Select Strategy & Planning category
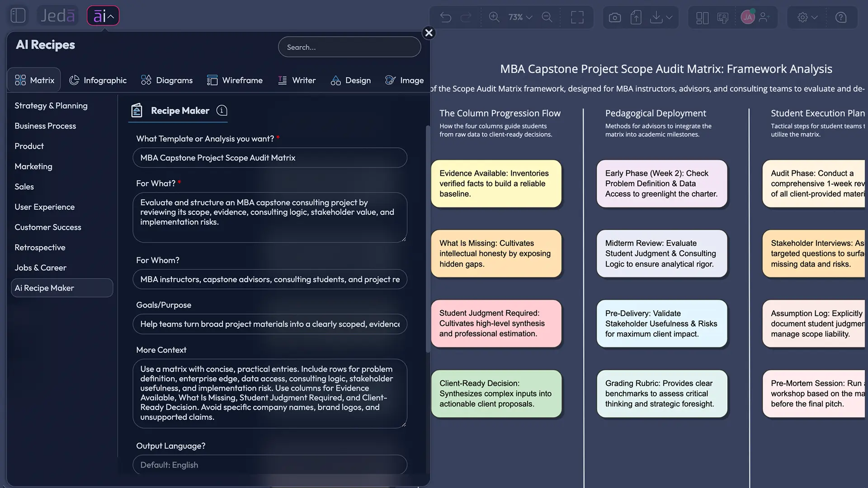This screenshot has height=488, width=868. coord(51,105)
